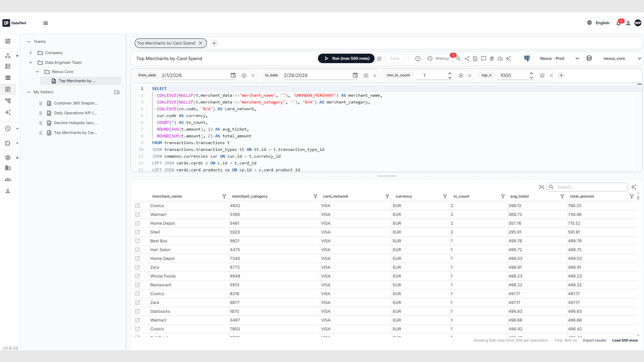Open the Nexus - Prod connection dropdown
The width and height of the screenshot is (644, 362).
559,58
